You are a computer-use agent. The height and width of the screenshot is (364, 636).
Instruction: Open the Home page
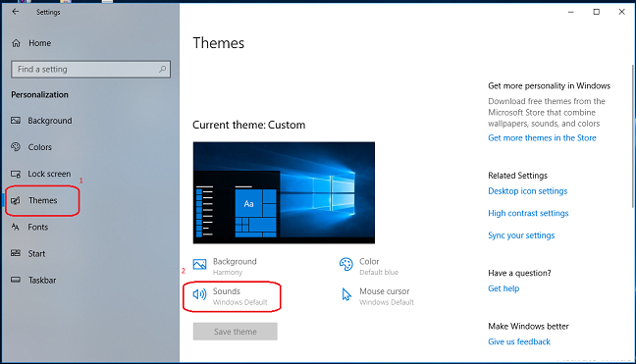[x=39, y=43]
